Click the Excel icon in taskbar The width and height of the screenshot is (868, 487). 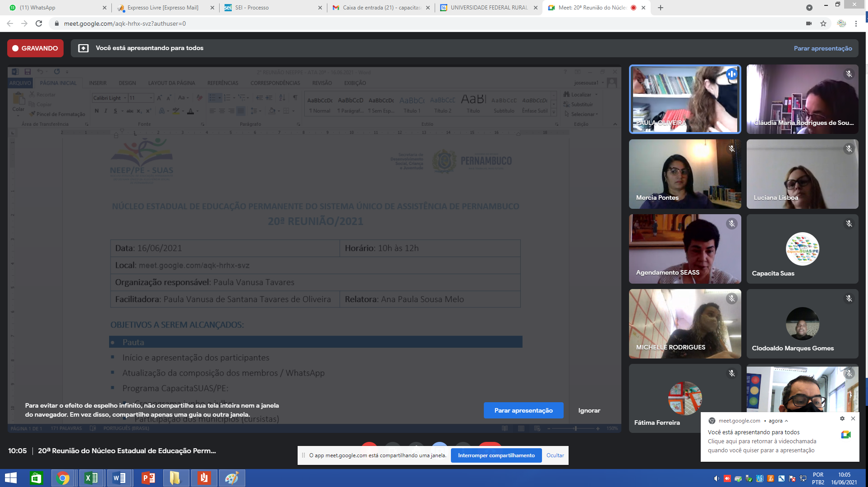(x=92, y=478)
